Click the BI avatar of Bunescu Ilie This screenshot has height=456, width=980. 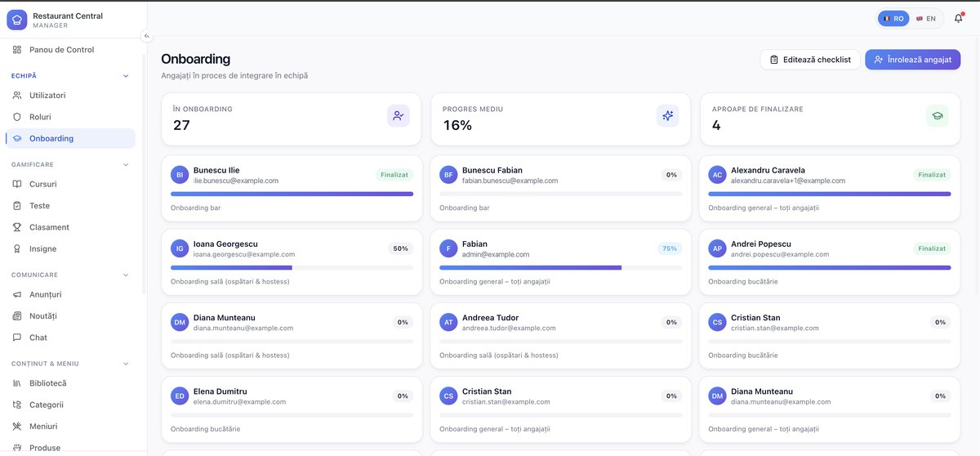click(x=180, y=175)
